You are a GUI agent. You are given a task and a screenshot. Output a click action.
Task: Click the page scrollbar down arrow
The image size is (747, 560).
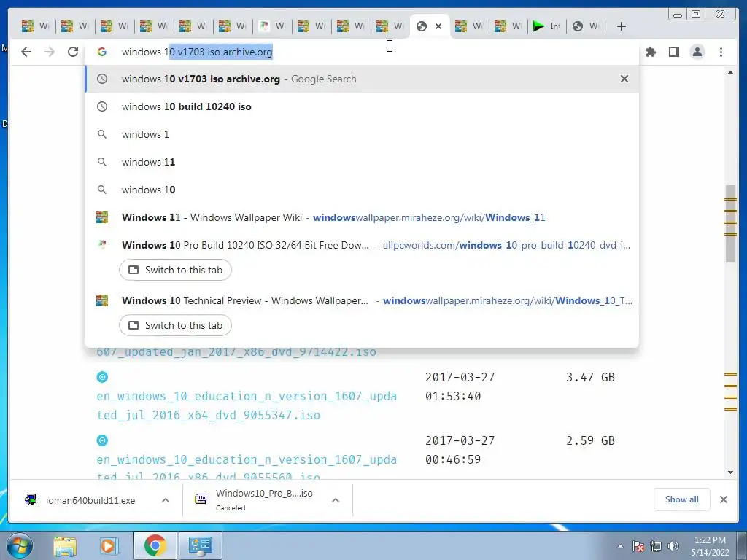730,472
